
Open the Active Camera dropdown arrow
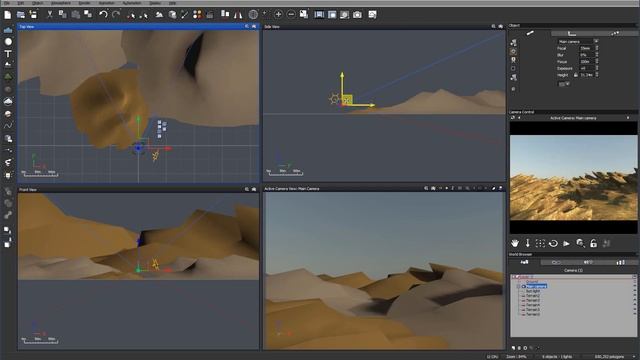pos(628,118)
